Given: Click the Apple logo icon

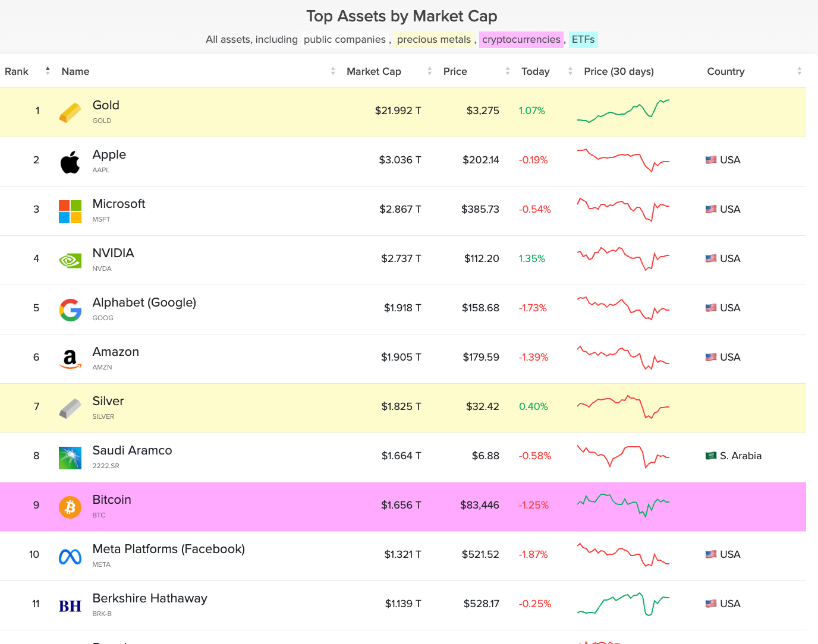Looking at the screenshot, I should 70,162.
